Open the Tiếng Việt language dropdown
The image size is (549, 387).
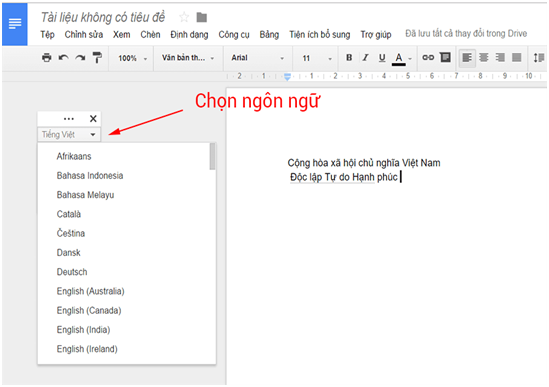point(69,134)
